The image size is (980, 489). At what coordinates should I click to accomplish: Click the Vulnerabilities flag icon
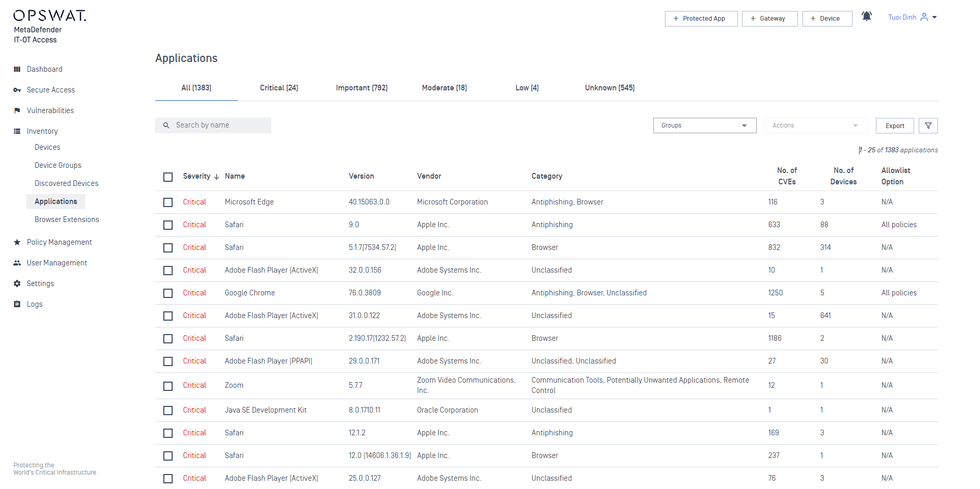click(17, 111)
